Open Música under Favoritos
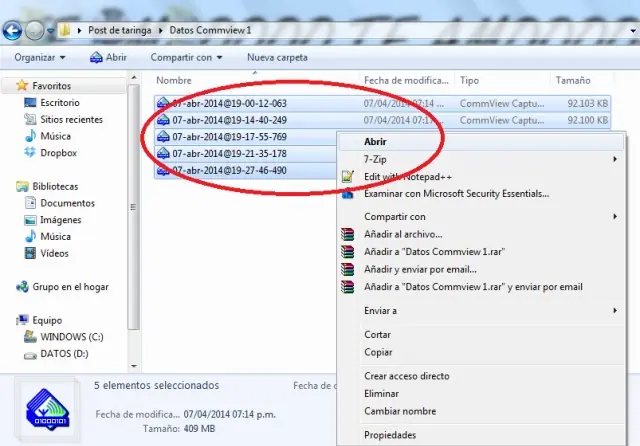 (x=55, y=136)
